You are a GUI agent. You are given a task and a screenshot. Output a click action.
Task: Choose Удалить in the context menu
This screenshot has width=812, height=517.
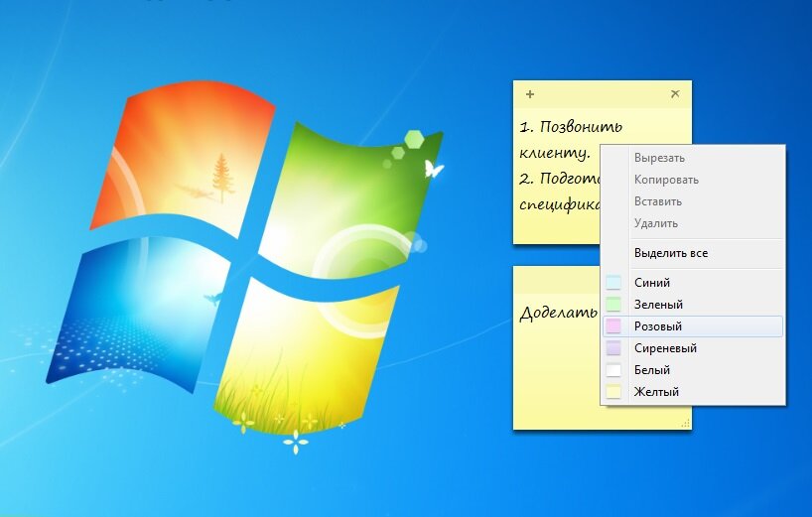pos(693,223)
